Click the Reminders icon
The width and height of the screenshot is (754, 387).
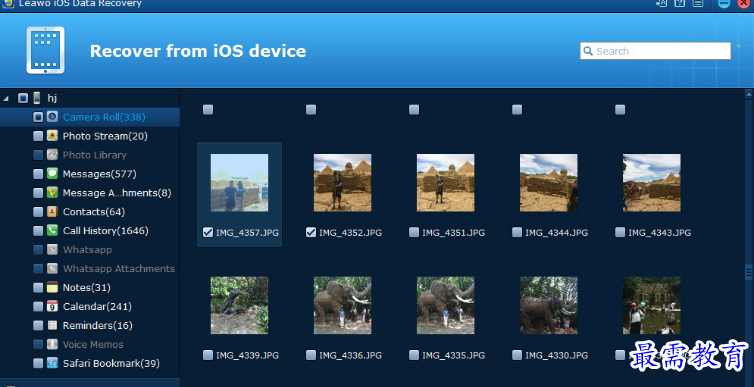(x=52, y=325)
